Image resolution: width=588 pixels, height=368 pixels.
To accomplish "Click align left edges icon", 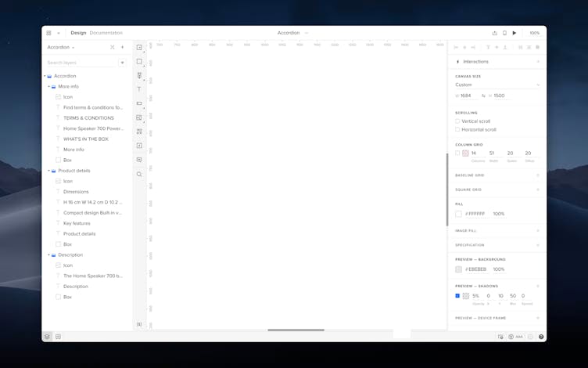I will pos(456,47).
